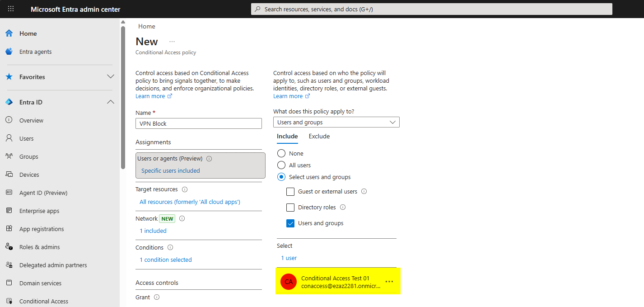Viewport: 644px width, 307px height.
Task: Check Guest or external users checkbox
Action: pyautogui.click(x=290, y=192)
